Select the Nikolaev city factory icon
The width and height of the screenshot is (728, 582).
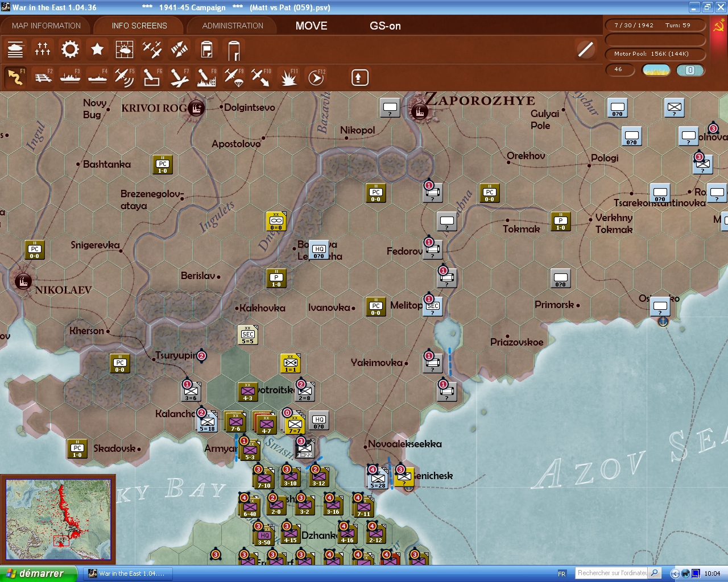click(x=23, y=281)
